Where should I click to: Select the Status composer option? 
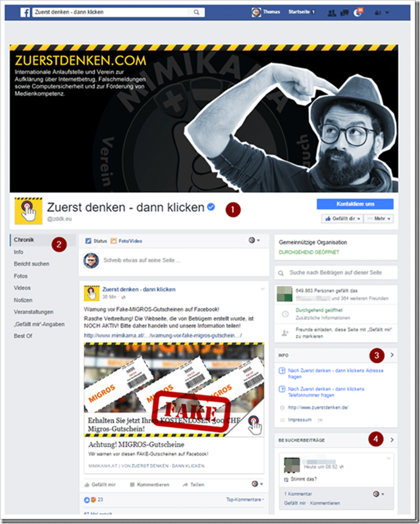pyautogui.click(x=96, y=241)
